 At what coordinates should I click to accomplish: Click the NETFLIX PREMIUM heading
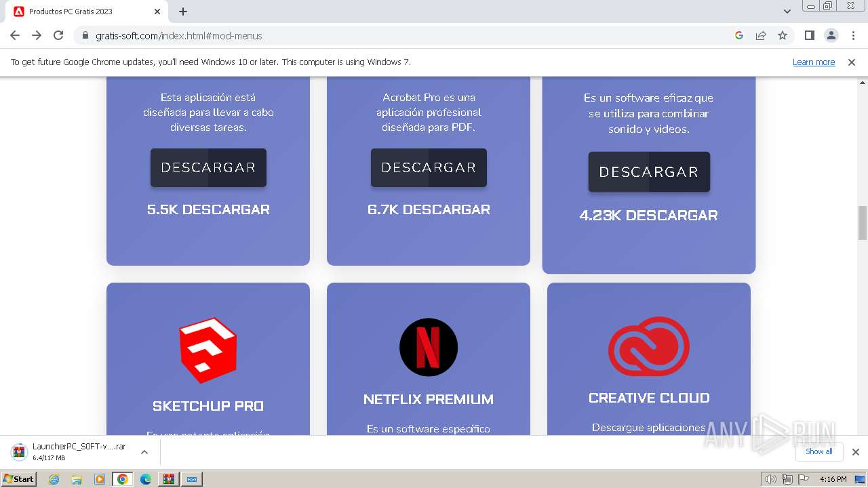[x=429, y=399]
